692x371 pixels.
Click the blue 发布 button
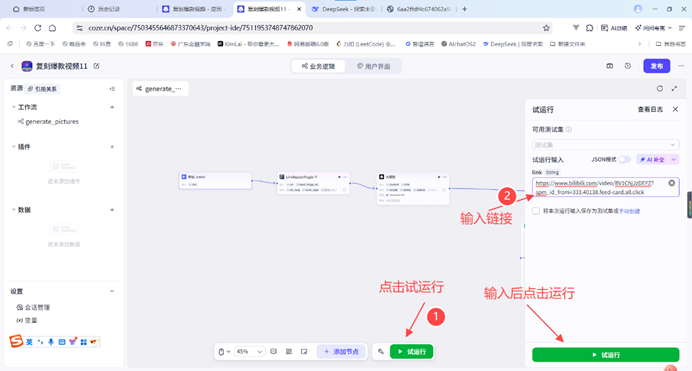[x=657, y=66]
